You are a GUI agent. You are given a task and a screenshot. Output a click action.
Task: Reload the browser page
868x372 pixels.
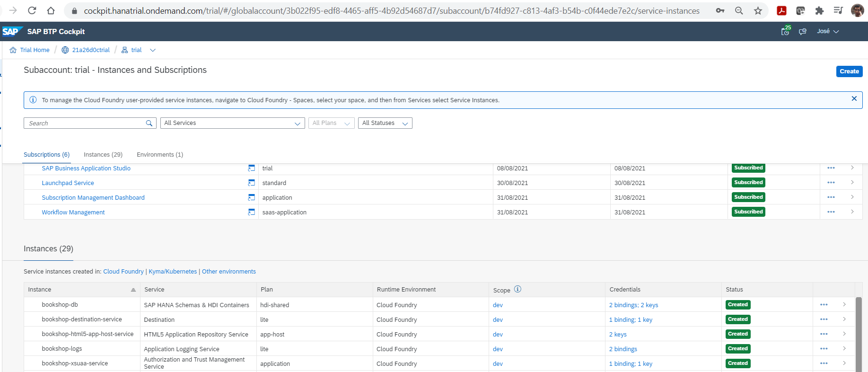[x=32, y=10]
